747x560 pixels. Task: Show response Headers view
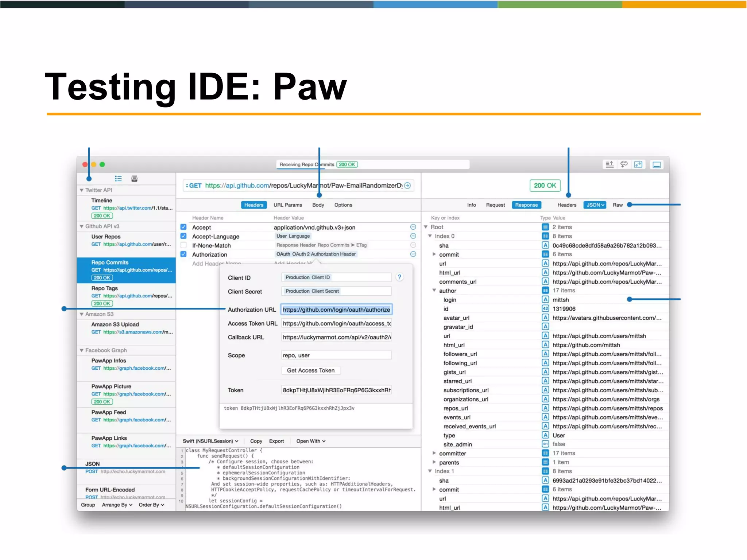[x=567, y=205]
